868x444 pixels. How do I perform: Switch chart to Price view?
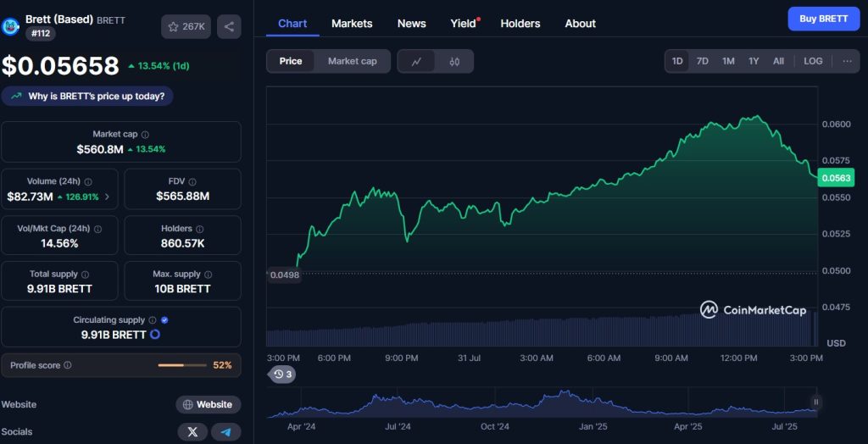[291, 62]
